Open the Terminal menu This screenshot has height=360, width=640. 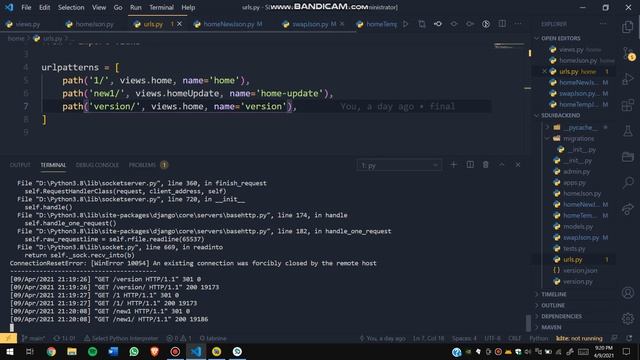(x=161, y=7)
